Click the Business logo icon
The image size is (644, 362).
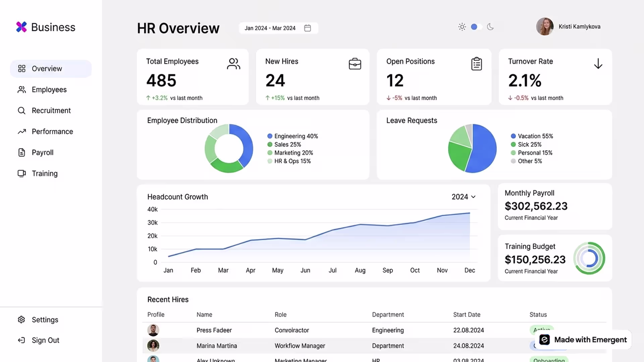[x=21, y=27]
